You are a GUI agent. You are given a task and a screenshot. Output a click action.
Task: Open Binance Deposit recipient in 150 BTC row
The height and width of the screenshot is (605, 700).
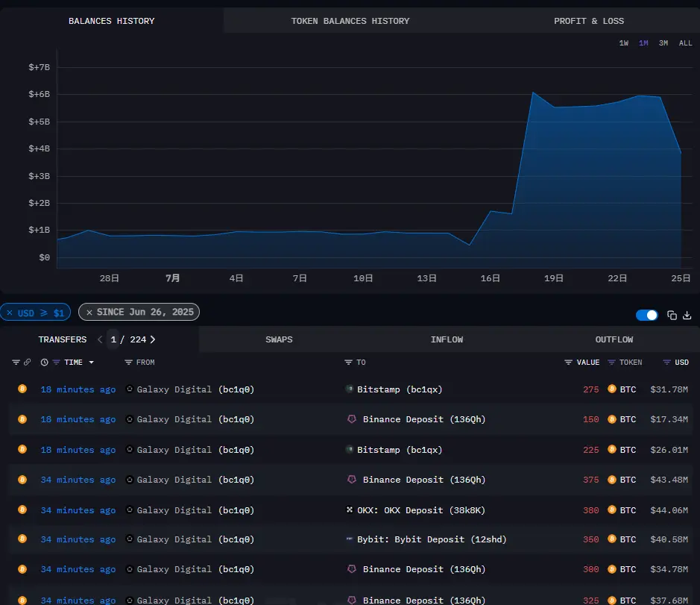point(424,419)
